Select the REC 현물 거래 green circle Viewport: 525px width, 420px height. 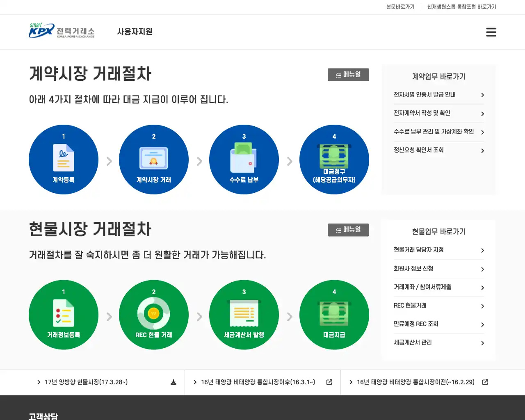(x=154, y=315)
